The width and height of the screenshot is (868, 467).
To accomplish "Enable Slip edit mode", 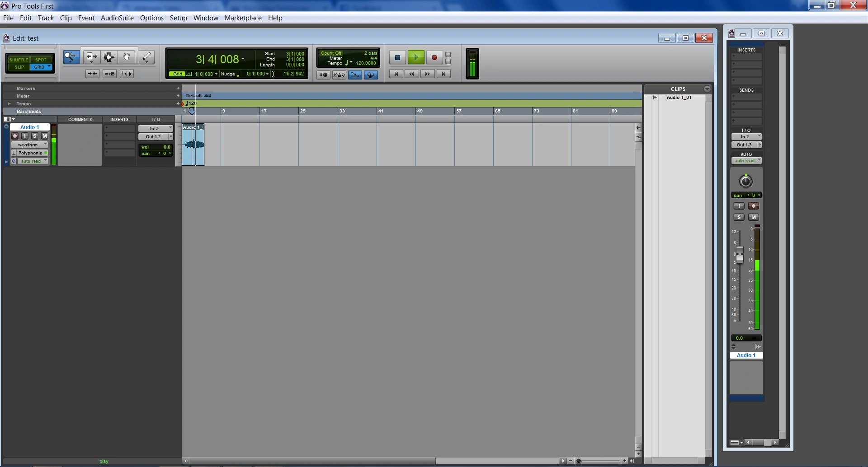I will (19, 67).
